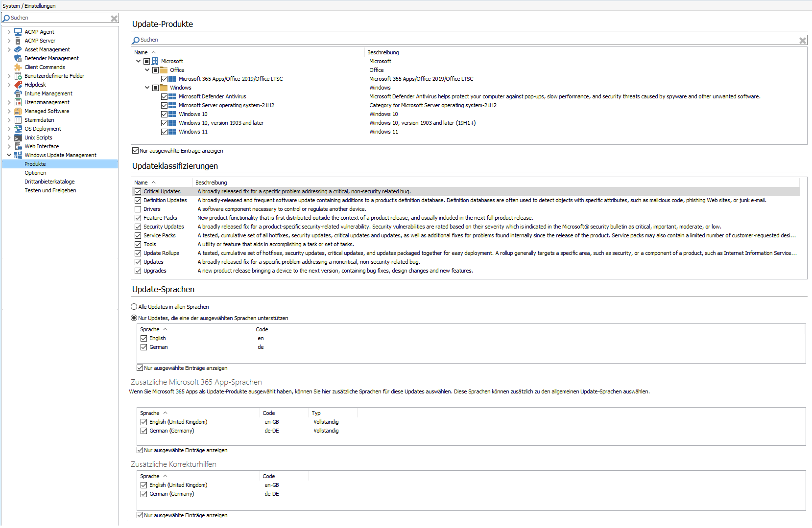Click the Helpdesk icon in the tree

[x=18, y=85]
